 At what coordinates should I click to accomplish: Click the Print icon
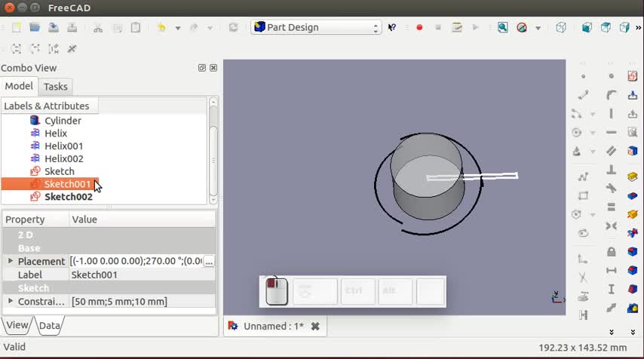click(72, 27)
